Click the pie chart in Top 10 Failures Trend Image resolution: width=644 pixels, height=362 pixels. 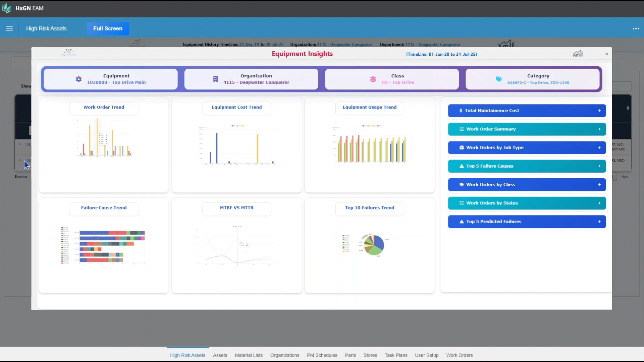point(373,245)
